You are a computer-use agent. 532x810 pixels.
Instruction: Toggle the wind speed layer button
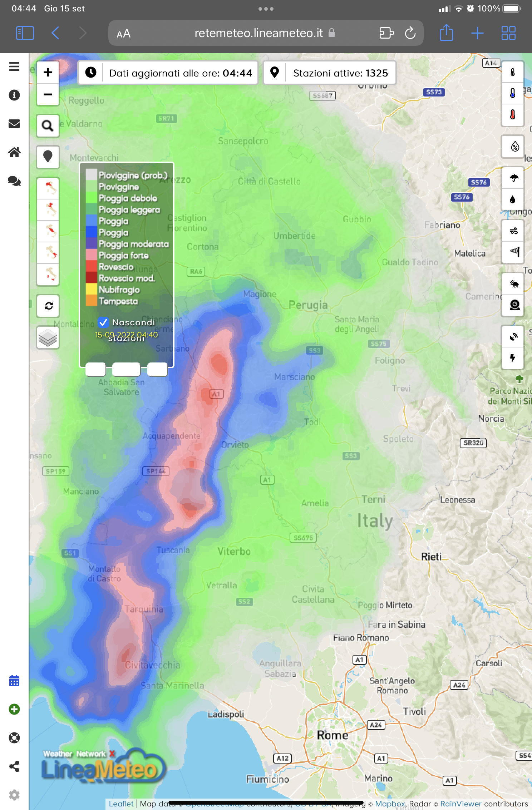click(x=513, y=231)
